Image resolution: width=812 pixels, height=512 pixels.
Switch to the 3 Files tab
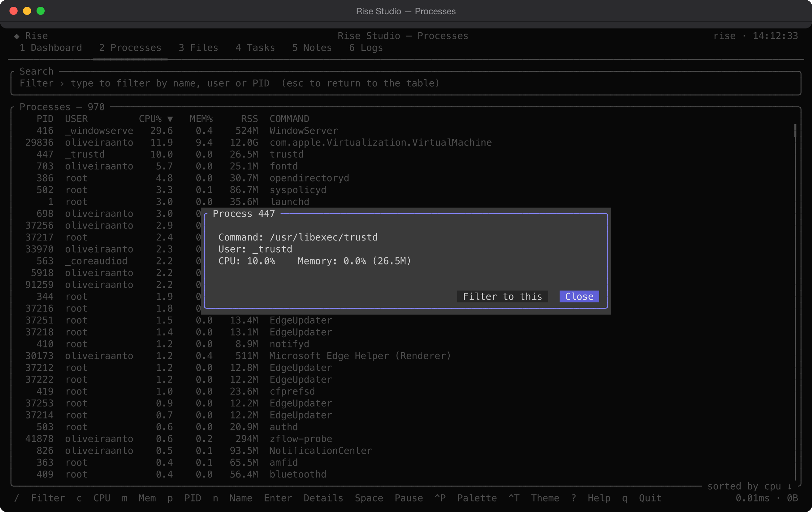pos(199,48)
